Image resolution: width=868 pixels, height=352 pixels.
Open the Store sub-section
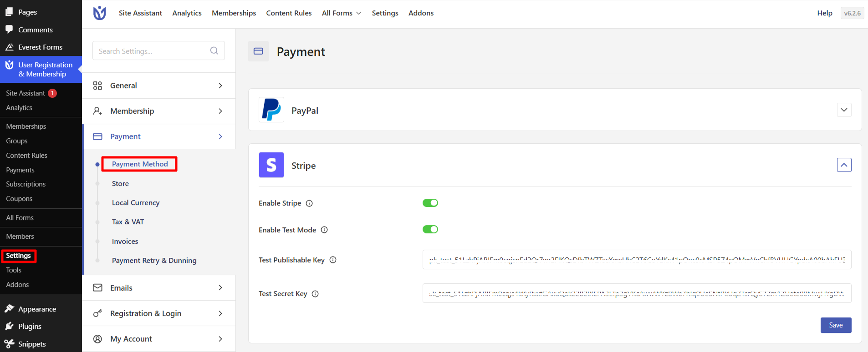click(120, 184)
